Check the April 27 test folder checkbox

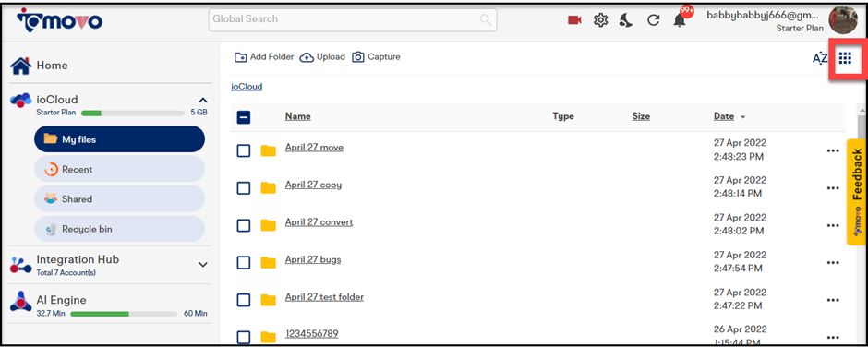[x=244, y=300]
